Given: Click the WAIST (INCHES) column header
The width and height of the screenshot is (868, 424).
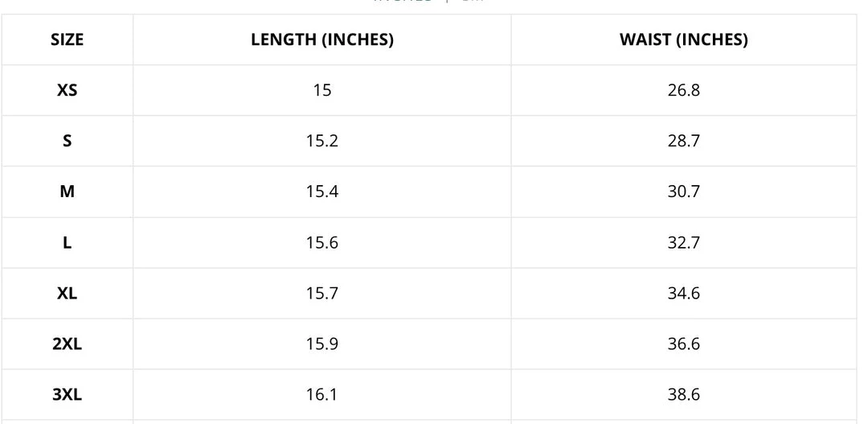Looking at the screenshot, I should 683,39.
